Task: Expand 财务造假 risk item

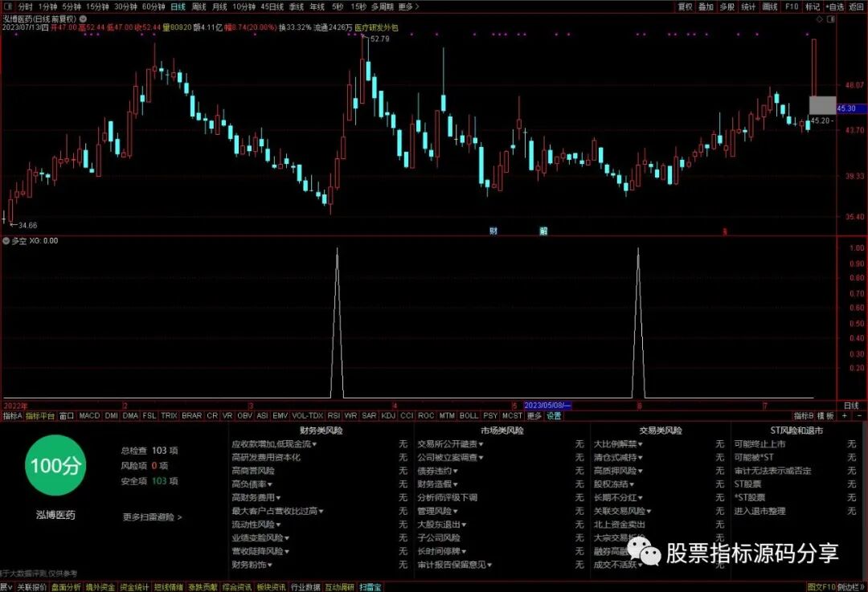Action: (x=437, y=484)
